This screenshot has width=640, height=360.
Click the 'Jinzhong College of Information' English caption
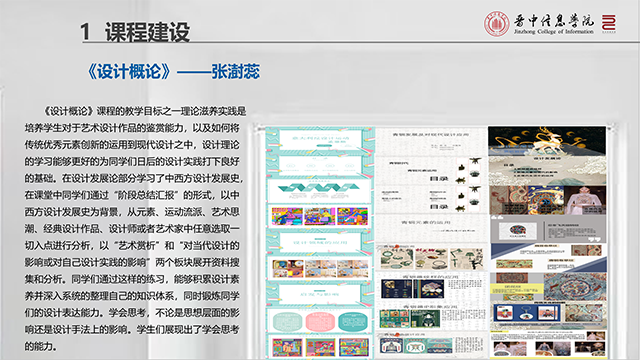(553, 31)
